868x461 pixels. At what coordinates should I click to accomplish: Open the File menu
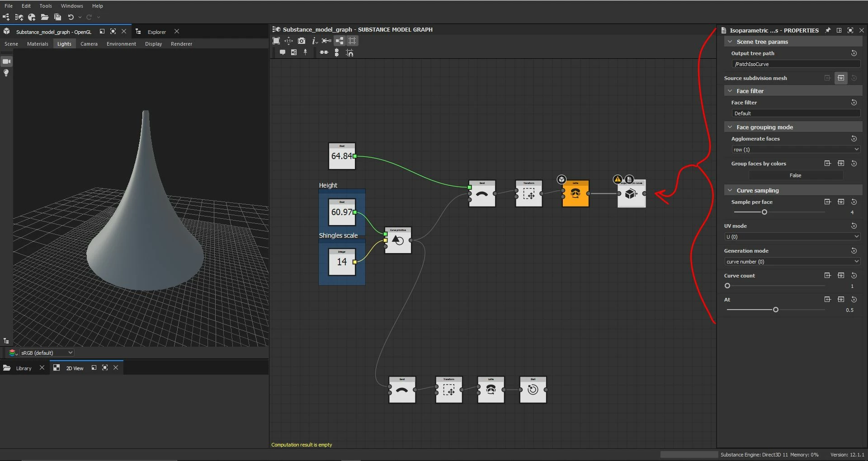click(9, 6)
